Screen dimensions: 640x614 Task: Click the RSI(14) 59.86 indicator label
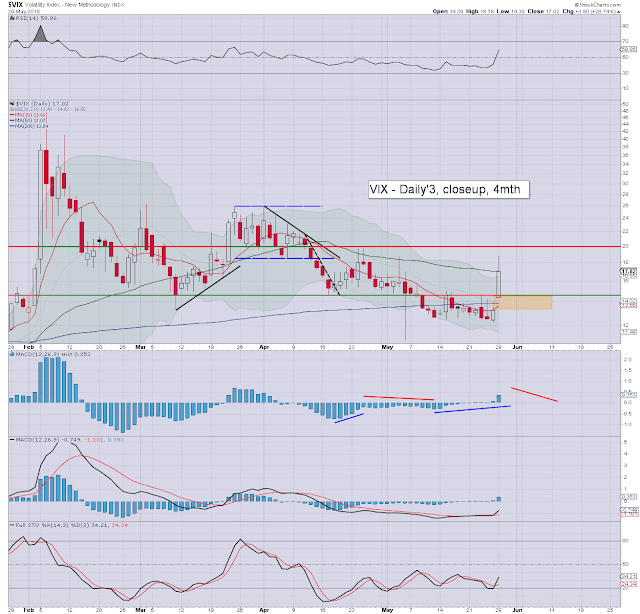[35, 18]
